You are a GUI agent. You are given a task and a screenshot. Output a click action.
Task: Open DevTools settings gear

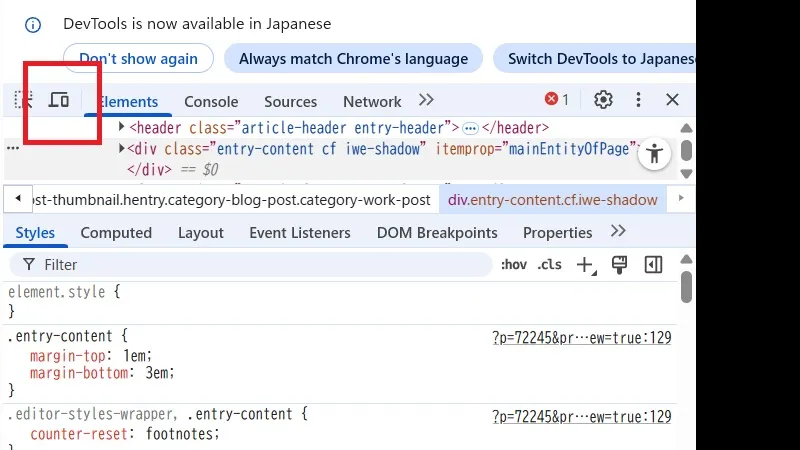point(603,99)
